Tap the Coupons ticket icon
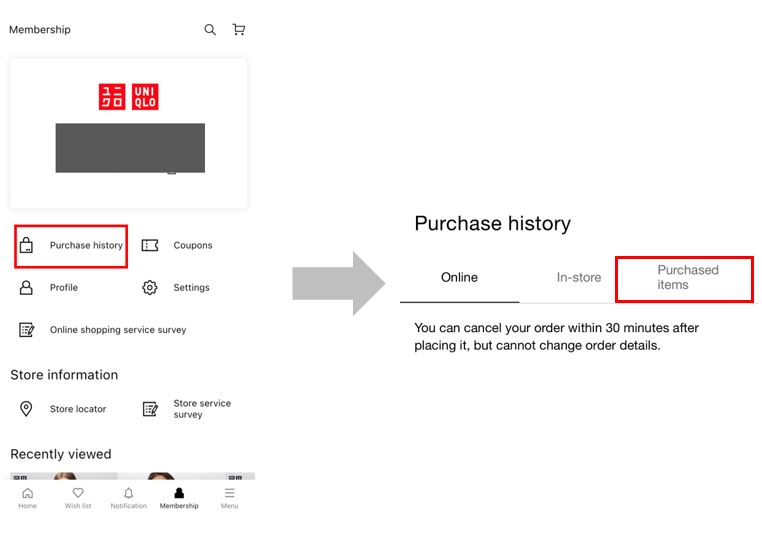This screenshot has width=762, height=540. pyautogui.click(x=150, y=245)
